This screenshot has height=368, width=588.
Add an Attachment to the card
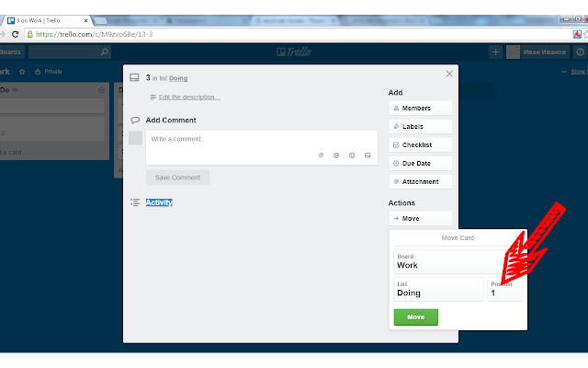421,182
